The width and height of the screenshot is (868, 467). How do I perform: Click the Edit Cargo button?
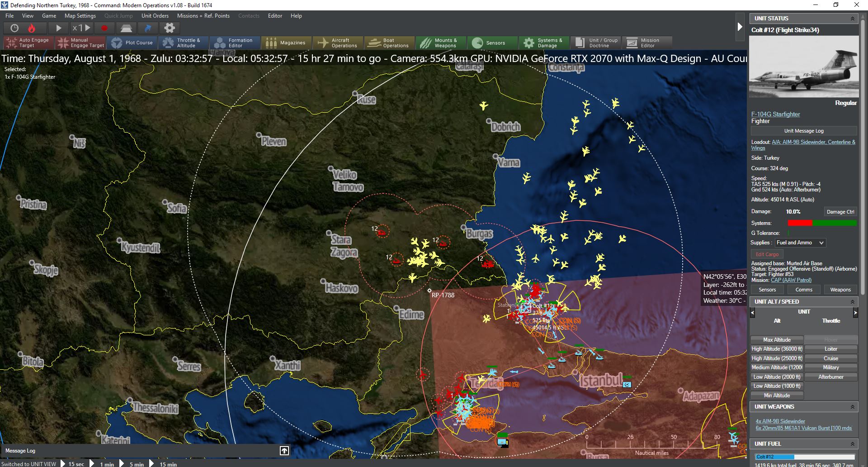pos(767,254)
